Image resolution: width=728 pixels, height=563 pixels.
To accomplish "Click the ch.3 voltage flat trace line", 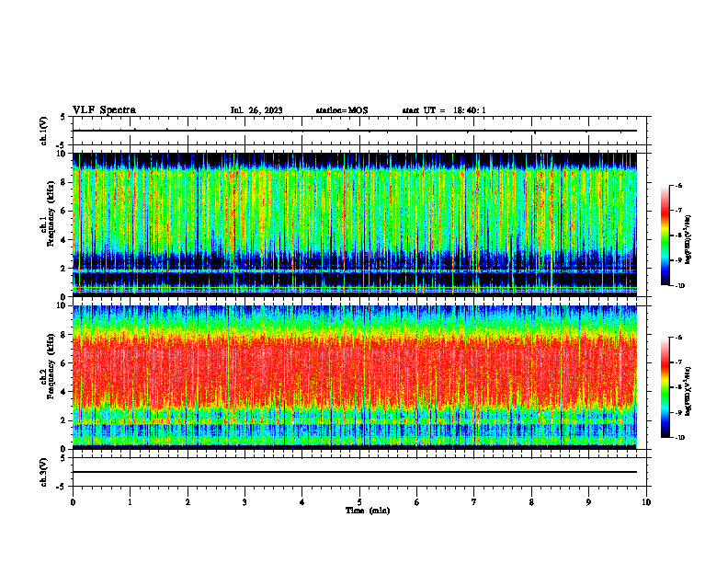I will [355, 472].
